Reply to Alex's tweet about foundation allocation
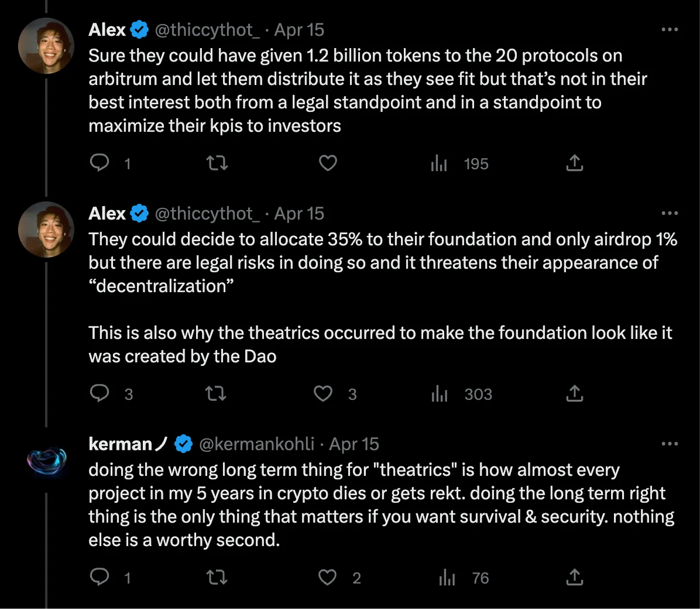 (100, 394)
